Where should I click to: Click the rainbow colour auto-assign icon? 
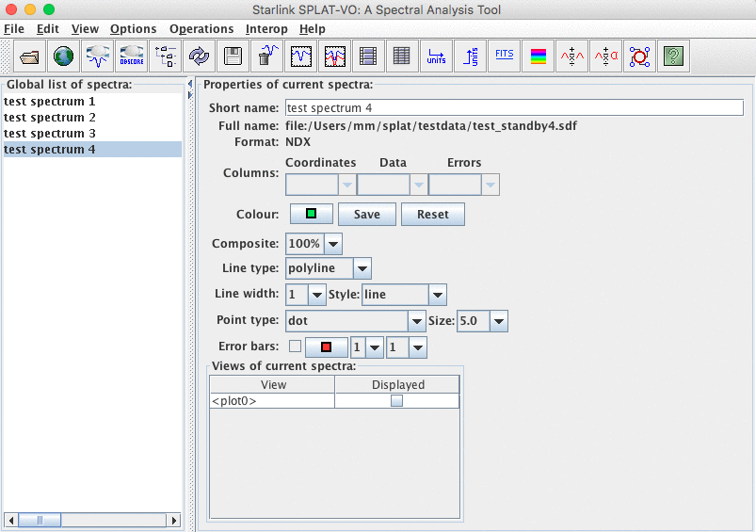(538, 56)
